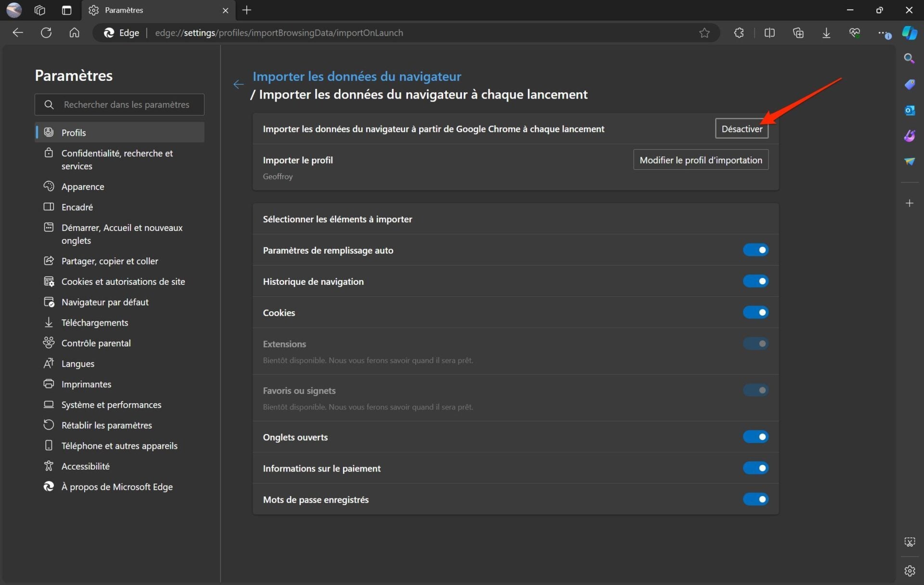Viewport: 924px width, 585px height.
Task: Click sidebar search magnifier icon
Action: pos(909,58)
